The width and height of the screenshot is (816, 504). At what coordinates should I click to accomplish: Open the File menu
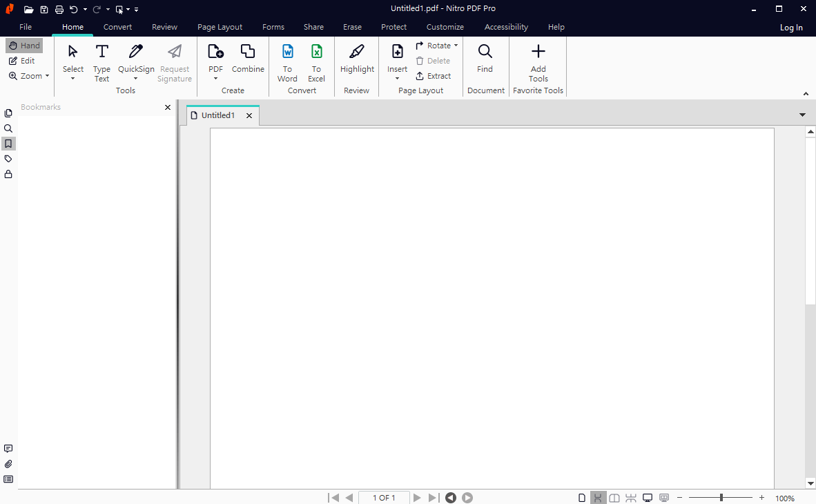coord(26,27)
